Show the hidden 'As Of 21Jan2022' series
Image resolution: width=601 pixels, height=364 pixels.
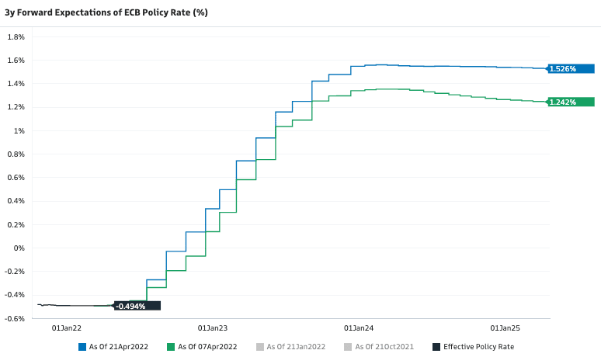tap(296, 347)
